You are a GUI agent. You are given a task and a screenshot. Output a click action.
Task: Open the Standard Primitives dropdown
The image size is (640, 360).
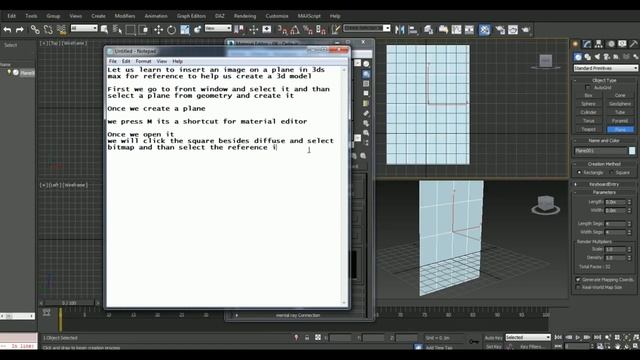point(605,68)
